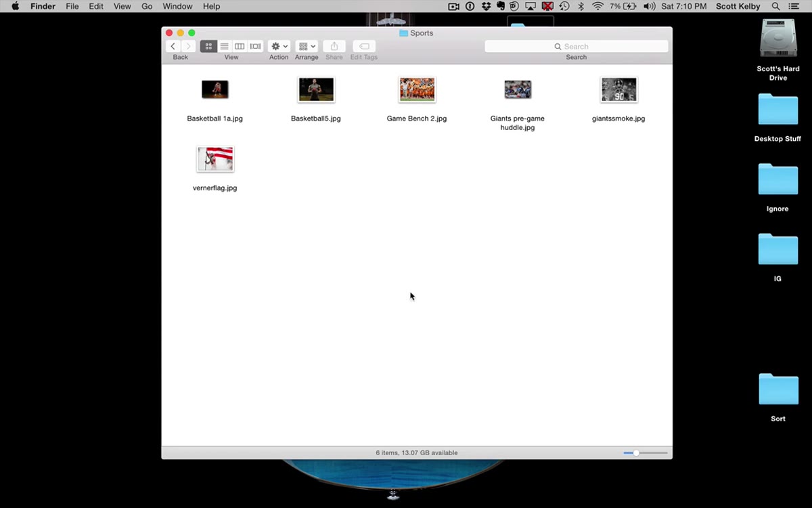Click the file name vernerflag.jpg
Screen dimensions: 812x508
(215, 188)
